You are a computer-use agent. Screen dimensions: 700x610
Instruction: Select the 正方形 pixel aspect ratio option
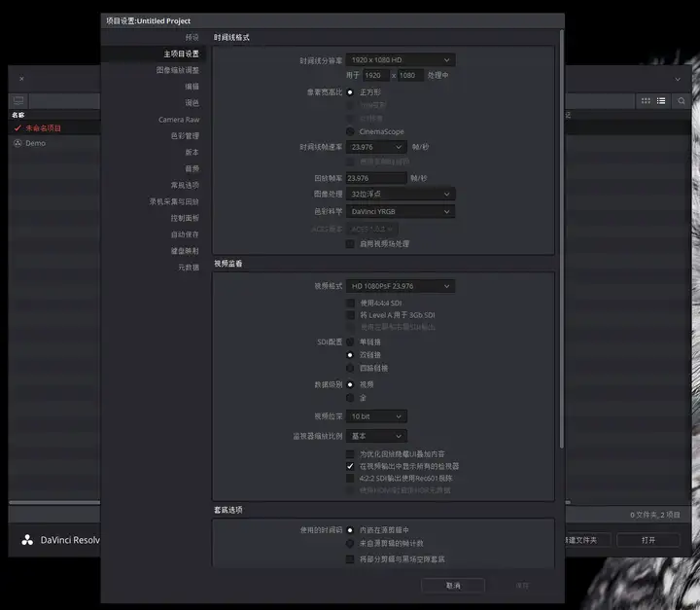pyautogui.click(x=350, y=92)
